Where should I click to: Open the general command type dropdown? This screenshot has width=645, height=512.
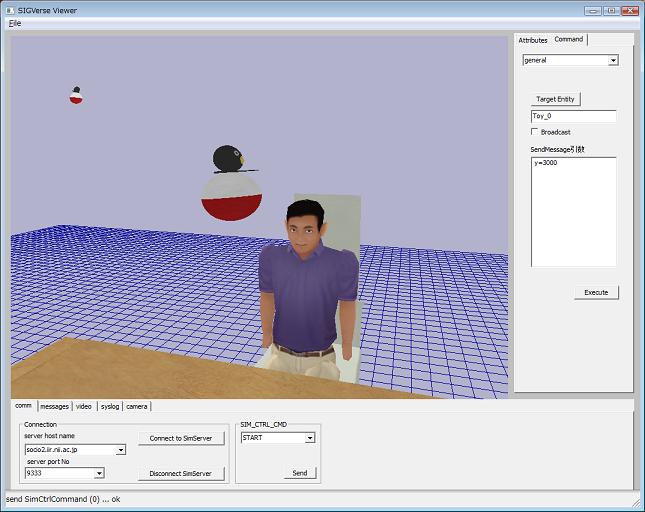click(x=613, y=60)
